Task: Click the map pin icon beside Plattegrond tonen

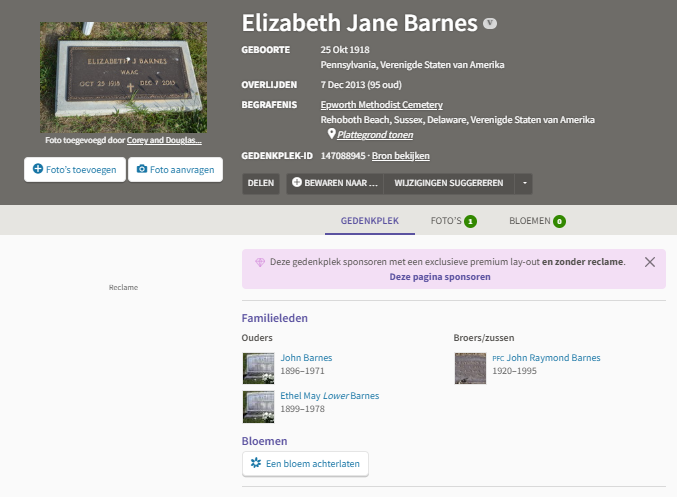Action: click(x=332, y=133)
